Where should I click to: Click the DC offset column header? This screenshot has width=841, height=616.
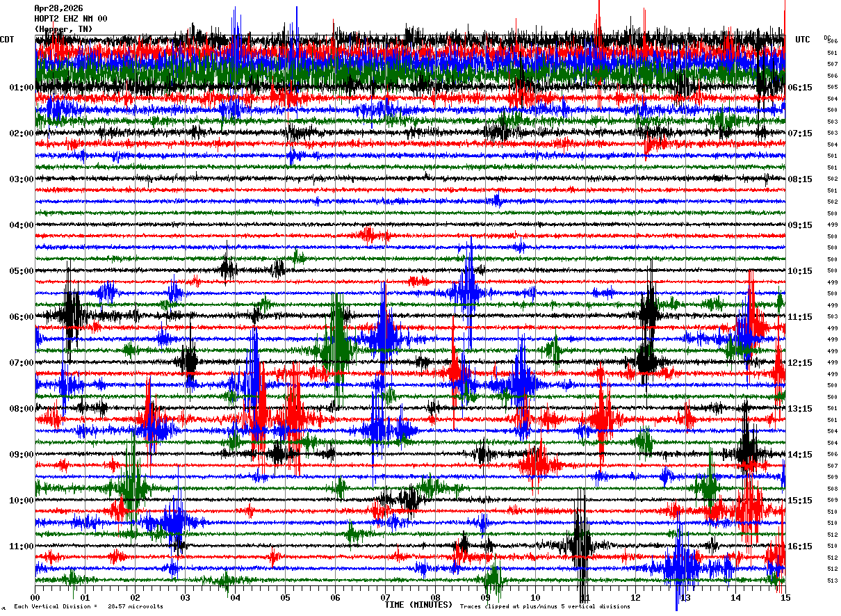(827, 38)
